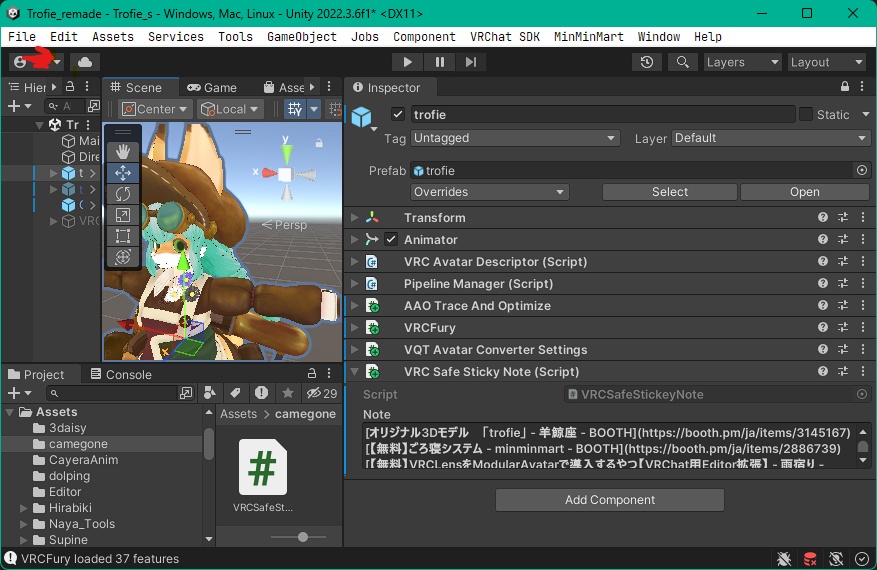Open the Static flags dropdown arrow
Viewport: 877px width, 570px height.
tap(865, 114)
